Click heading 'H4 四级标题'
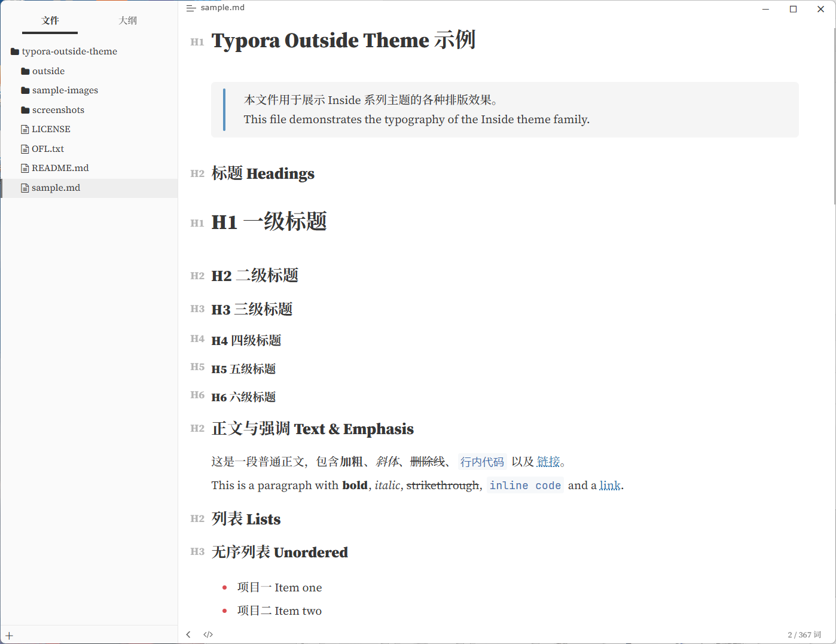 (x=246, y=340)
